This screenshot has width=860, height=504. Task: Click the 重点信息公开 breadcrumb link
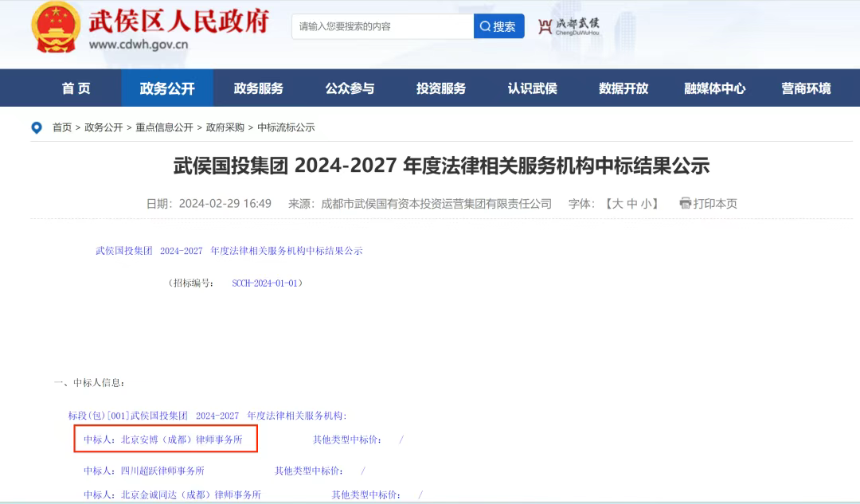tap(164, 127)
